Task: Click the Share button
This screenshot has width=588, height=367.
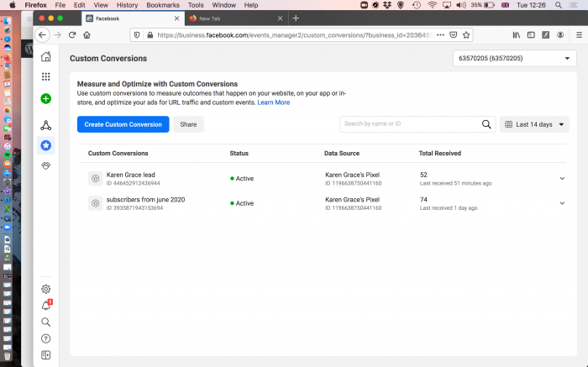Action: [x=188, y=124]
